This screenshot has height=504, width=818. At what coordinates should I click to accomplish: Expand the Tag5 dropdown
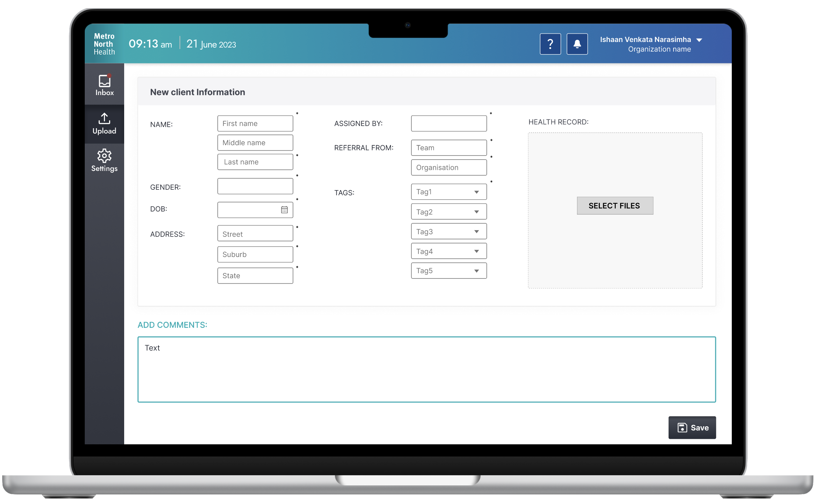pyautogui.click(x=448, y=271)
